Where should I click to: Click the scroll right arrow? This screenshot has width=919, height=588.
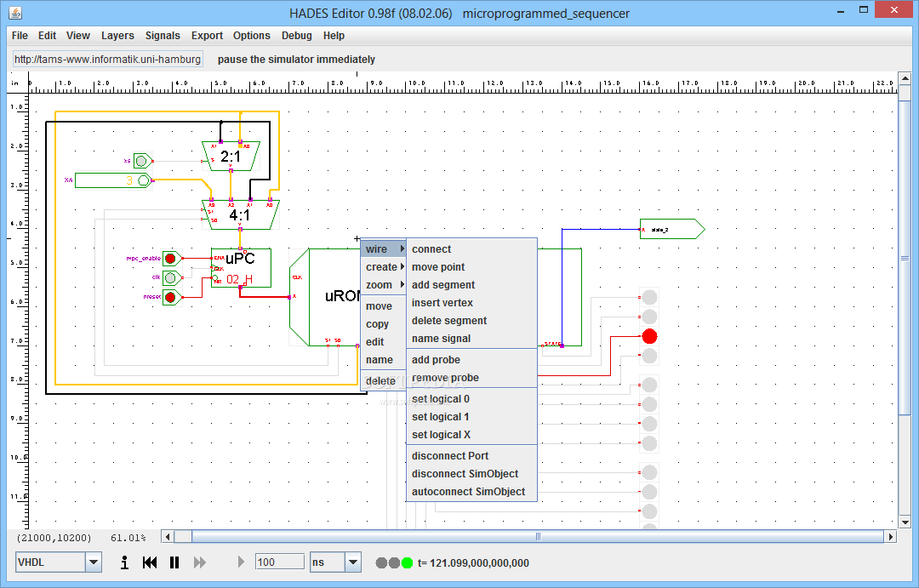point(891,536)
